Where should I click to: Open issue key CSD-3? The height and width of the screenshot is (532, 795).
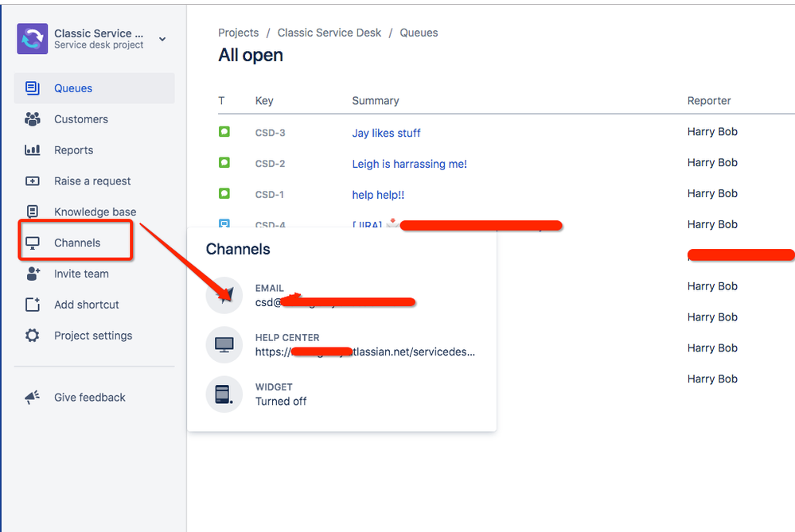coord(271,133)
